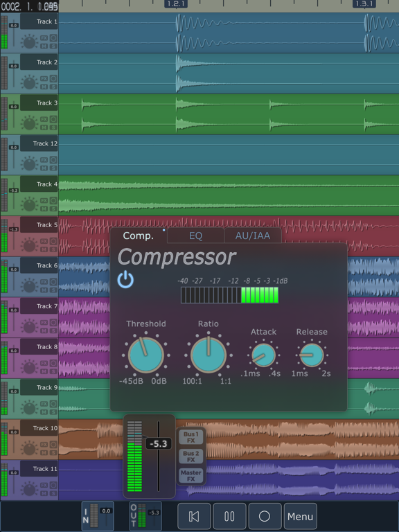Solo Track 1
This screenshot has width=399, height=532.
point(53,46)
